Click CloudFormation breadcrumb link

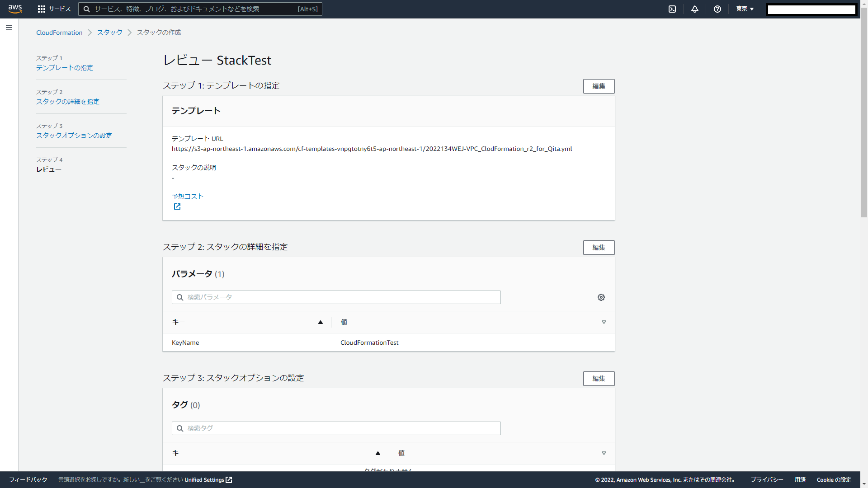[59, 33]
